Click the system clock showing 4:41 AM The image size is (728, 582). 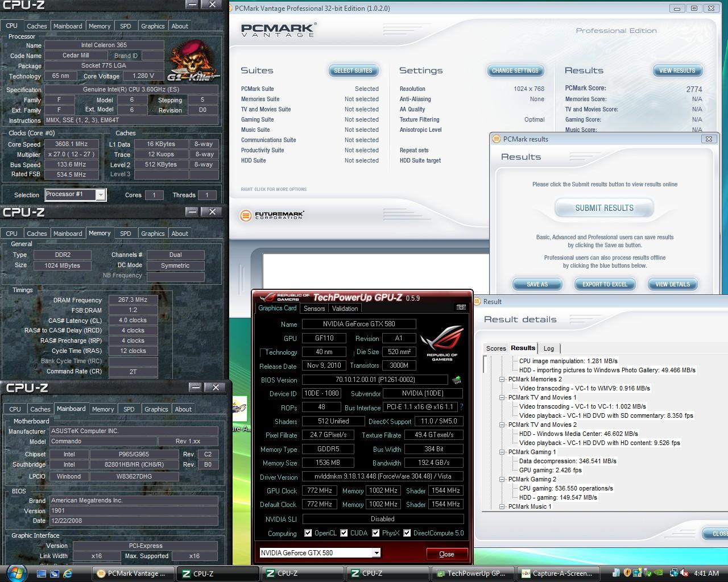(x=706, y=573)
